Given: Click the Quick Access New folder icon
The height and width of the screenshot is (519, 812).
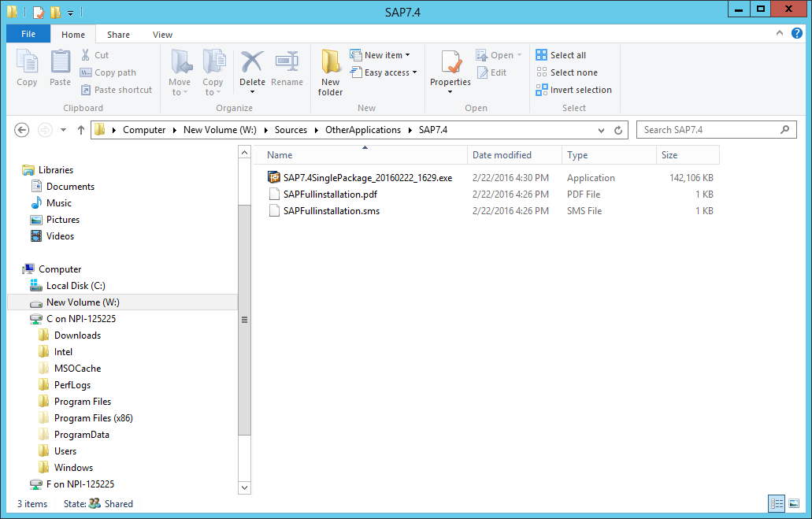Looking at the screenshot, I should (x=55, y=11).
